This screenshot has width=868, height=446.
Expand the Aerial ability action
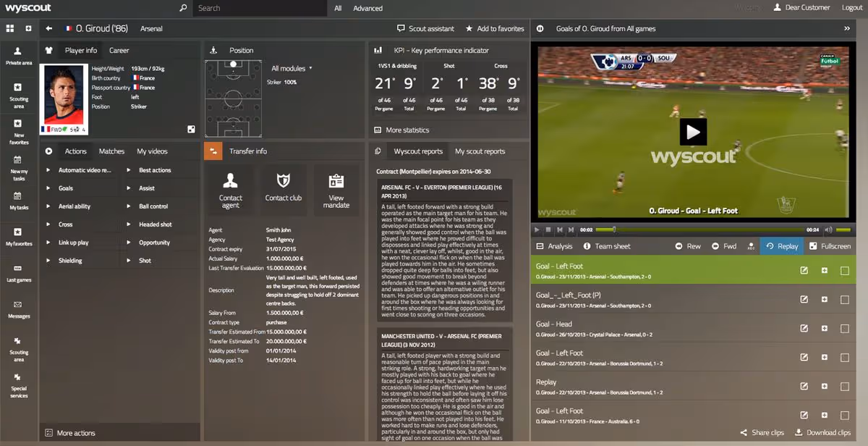pyautogui.click(x=75, y=206)
